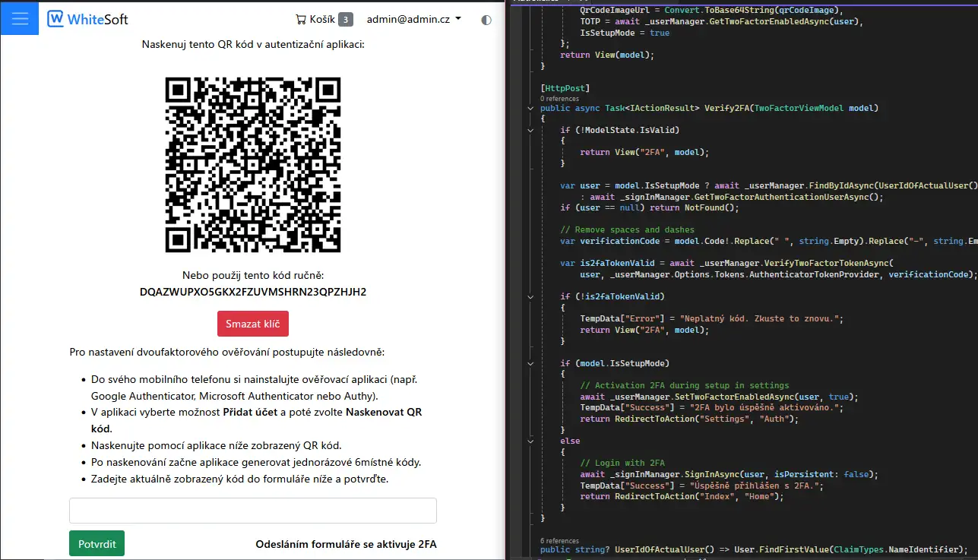Click '// Activation 2FA during setup in settings' comment
The image size is (978, 560).
pos(685,385)
